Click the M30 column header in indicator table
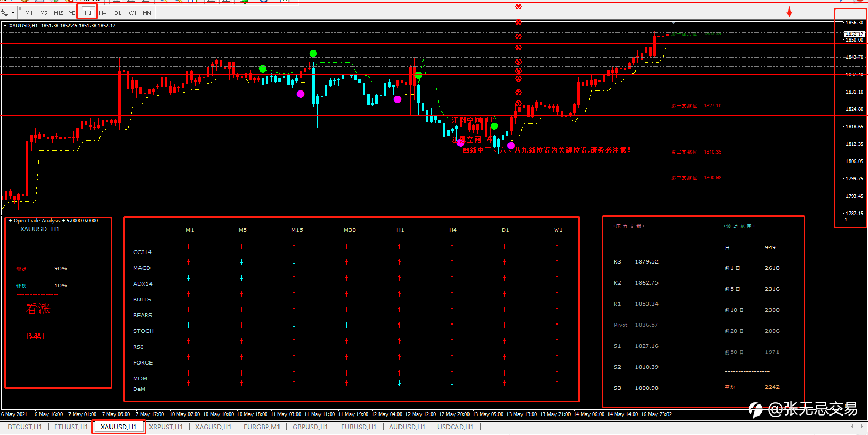Viewport: 868px width, 435px height. 350,230
